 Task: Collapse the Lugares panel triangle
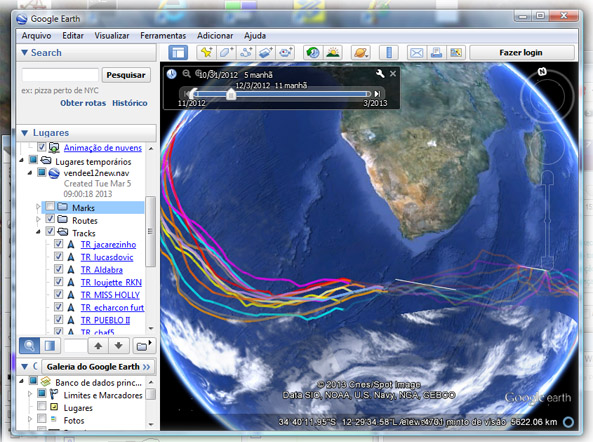[x=25, y=133]
